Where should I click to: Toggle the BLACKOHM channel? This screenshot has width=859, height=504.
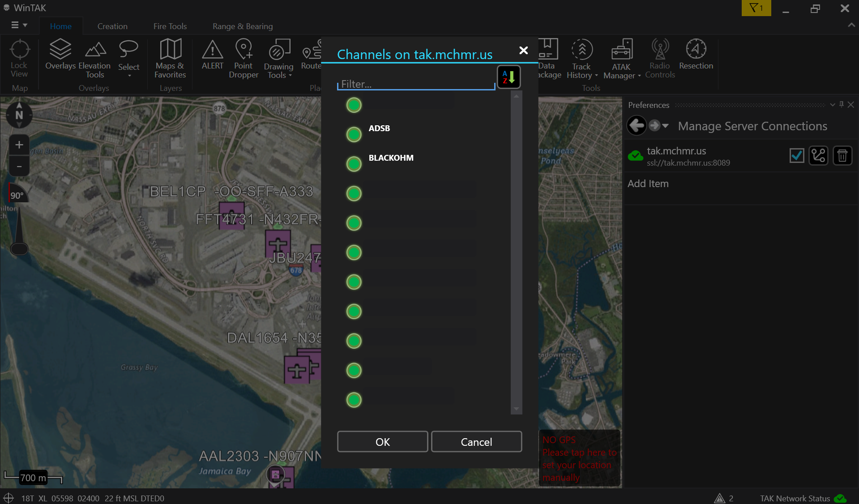point(354,164)
